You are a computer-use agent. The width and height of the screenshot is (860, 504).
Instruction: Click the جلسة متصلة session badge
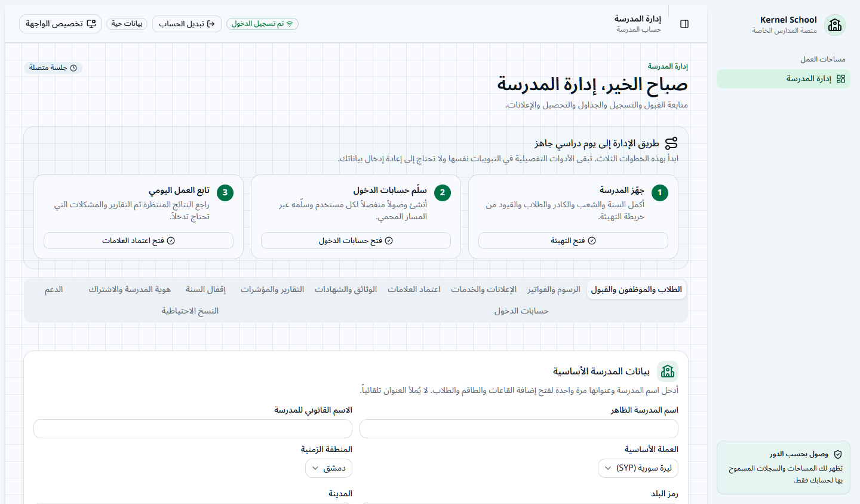click(x=53, y=68)
